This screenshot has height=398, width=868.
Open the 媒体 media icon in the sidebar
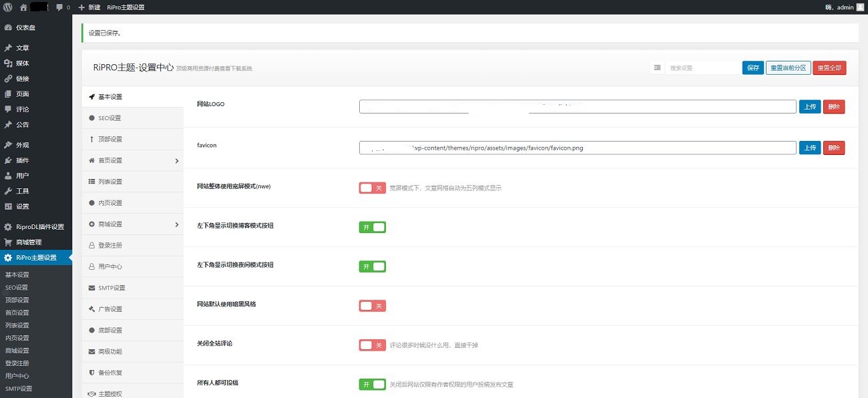[8, 63]
